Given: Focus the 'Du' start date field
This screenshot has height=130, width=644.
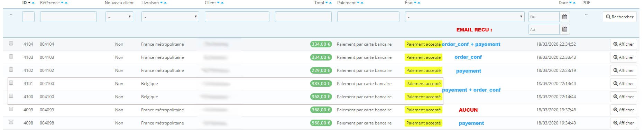Looking at the screenshot, I should [544, 17].
